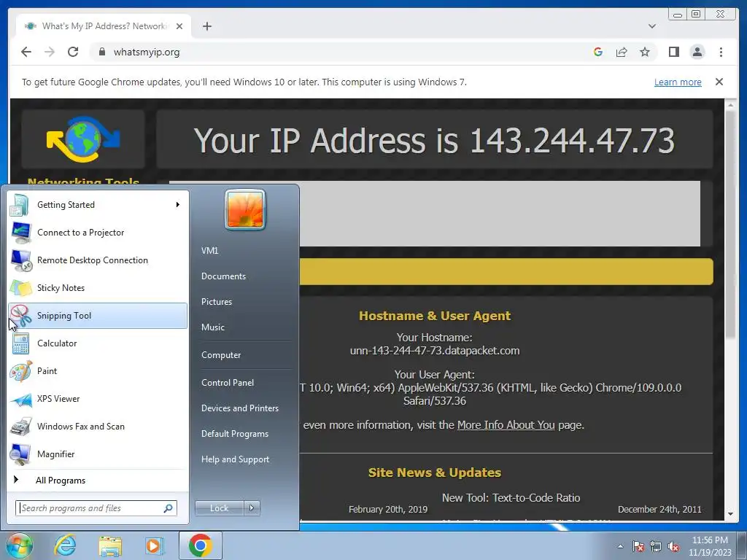Expand Getting Started submenu arrow
747x560 pixels.
pyautogui.click(x=178, y=205)
